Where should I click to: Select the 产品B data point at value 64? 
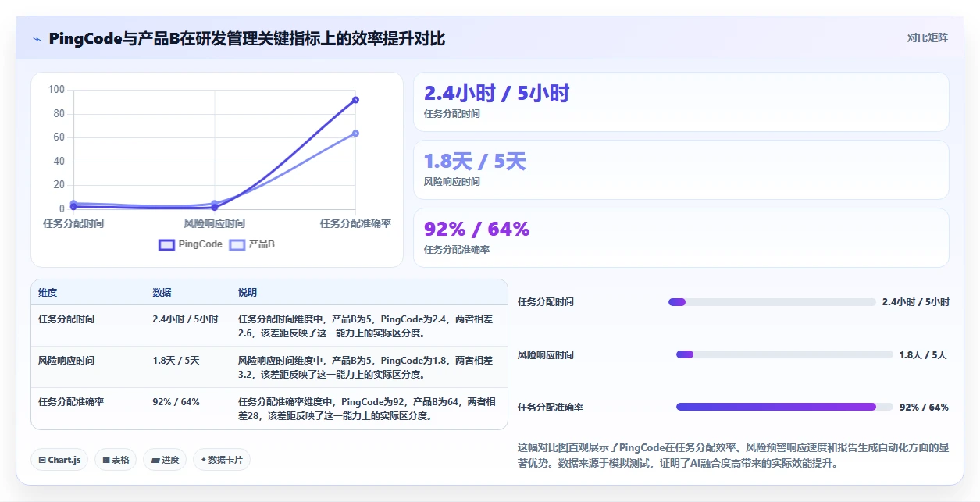click(x=355, y=134)
